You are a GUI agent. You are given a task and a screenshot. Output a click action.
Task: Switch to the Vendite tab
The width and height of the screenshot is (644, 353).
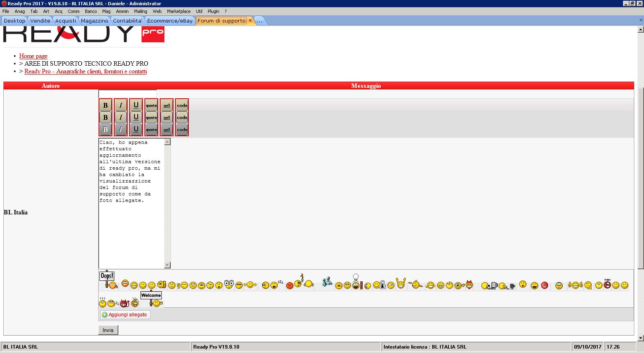[x=40, y=21]
